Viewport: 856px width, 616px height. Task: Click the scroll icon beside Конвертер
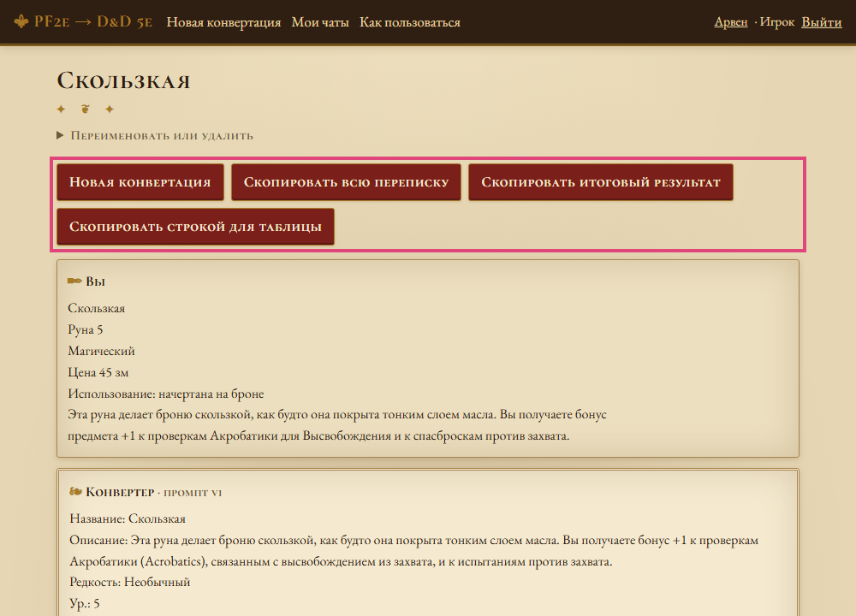[75, 492]
